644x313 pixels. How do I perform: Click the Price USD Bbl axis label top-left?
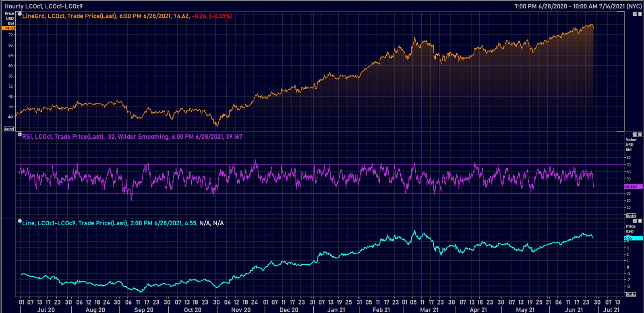(x=9, y=19)
